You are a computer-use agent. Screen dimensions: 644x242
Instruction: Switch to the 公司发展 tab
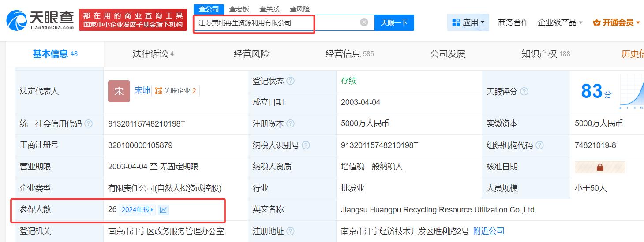pos(448,54)
